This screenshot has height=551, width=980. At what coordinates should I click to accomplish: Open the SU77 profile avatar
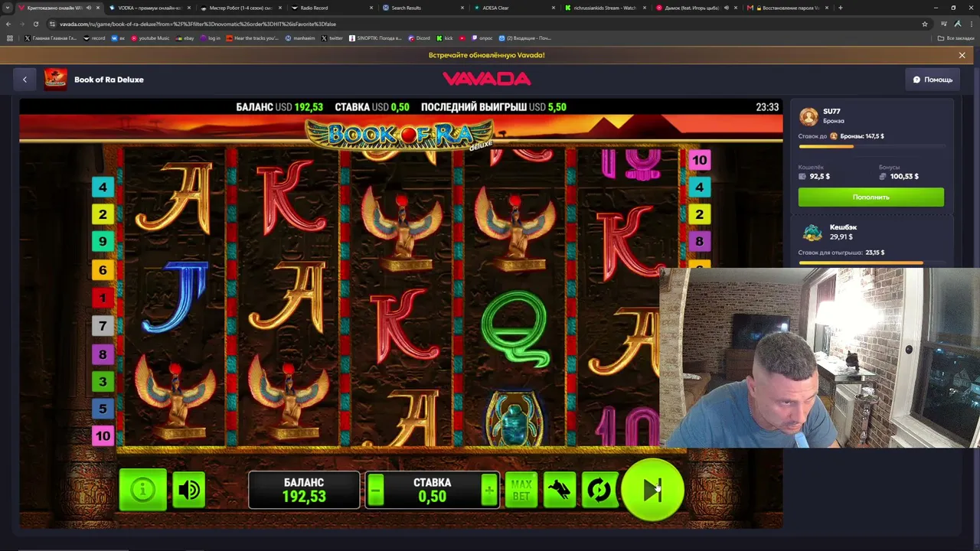click(808, 116)
